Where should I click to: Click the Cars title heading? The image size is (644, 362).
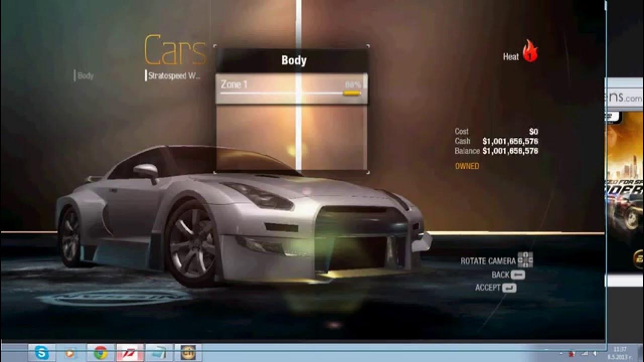point(175,50)
